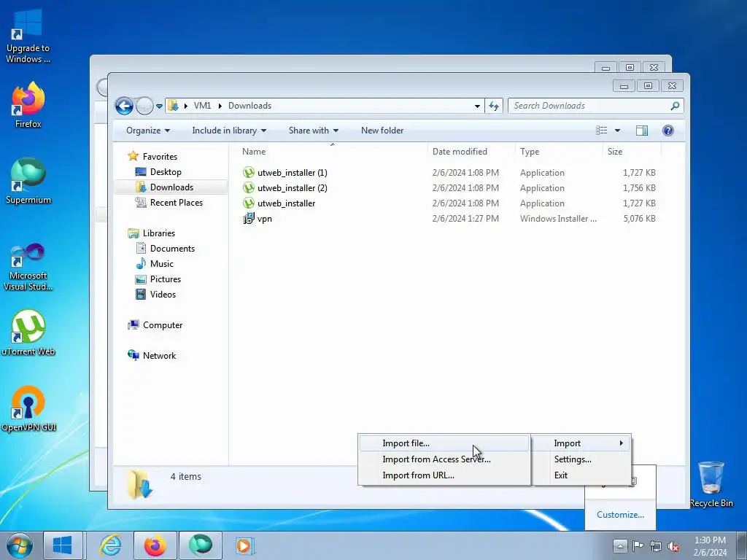Open Include in library dropdown
This screenshot has width=747, height=560.
tap(229, 131)
